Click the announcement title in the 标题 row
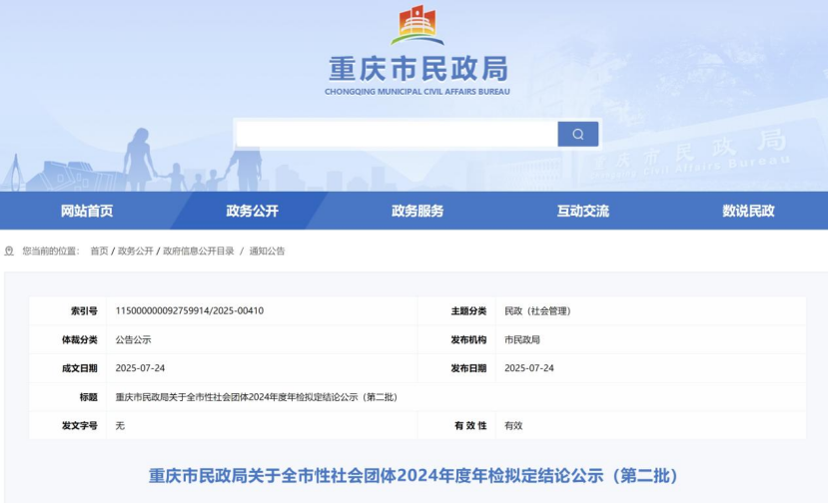Screen dimensions: 828x504 tap(257, 397)
